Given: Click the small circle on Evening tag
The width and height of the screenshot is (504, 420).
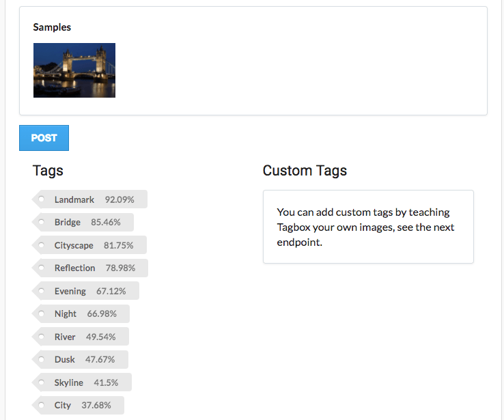Looking at the screenshot, I should (41, 291).
